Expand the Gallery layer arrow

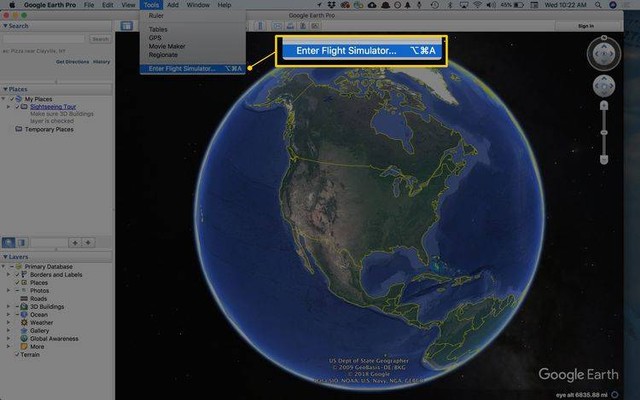pyautogui.click(x=8, y=331)
